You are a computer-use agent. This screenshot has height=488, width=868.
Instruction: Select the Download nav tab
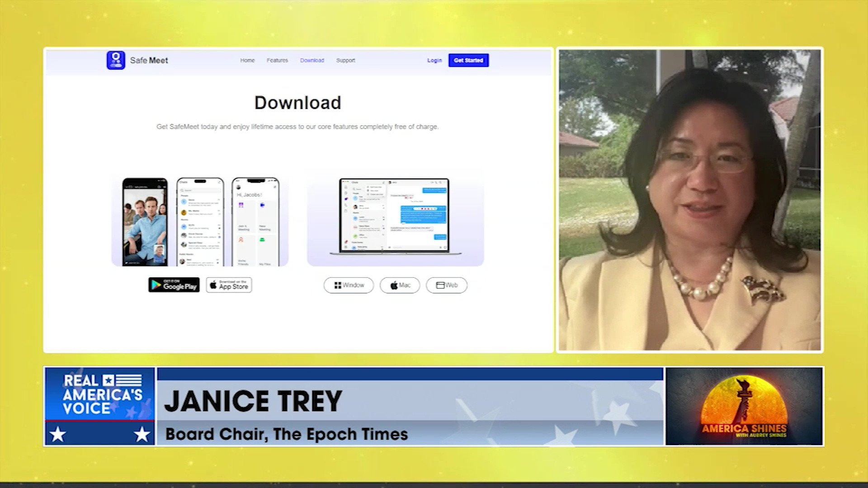click(x=312, y=60)
